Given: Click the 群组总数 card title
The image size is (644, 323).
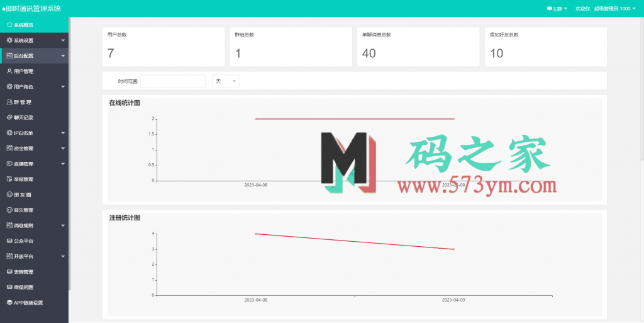Looking at the screenshot, I should 245,35.
